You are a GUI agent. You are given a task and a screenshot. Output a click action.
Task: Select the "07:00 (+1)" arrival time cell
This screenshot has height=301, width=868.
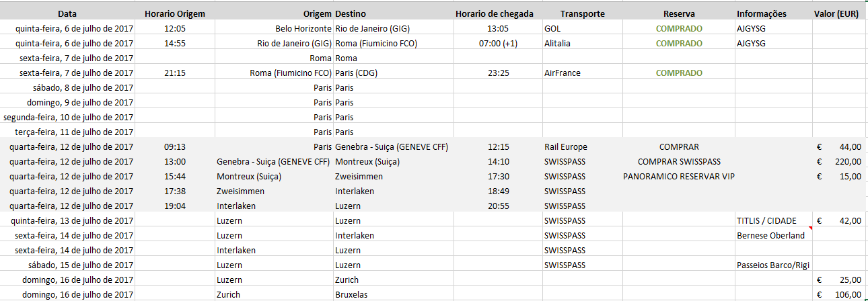[494, 44]
